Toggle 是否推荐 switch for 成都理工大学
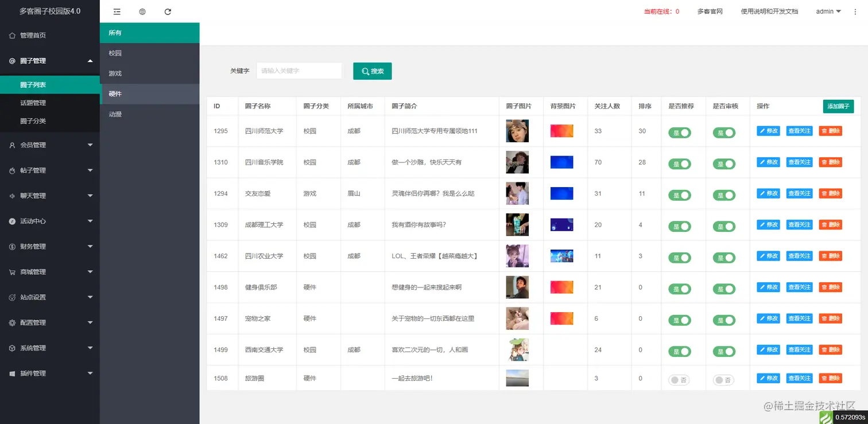868x424 pixels. [680, 226]
